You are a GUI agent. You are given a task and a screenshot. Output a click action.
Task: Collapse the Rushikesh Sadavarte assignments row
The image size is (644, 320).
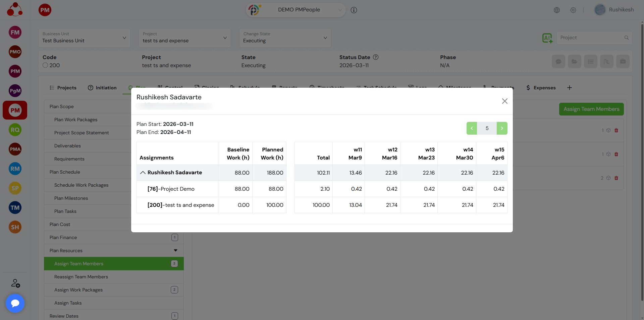pyautogui.click(x=143, y=173)
